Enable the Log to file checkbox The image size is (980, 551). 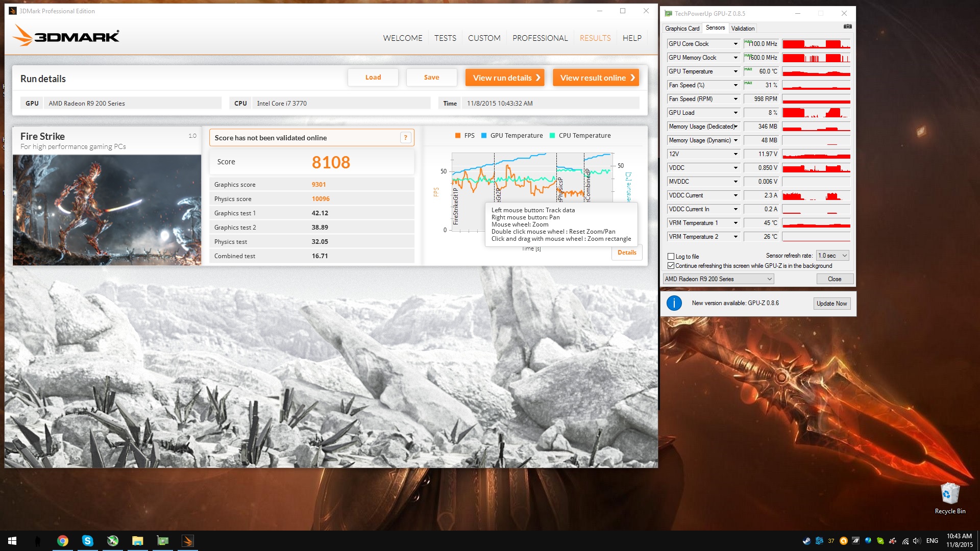point(671,257)
